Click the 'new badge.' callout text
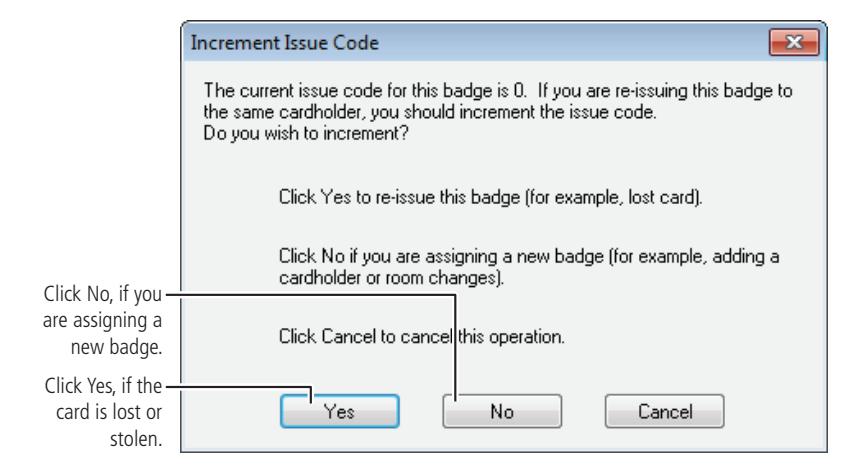The height and width of the screenshot is (476, 860). tap(116, 347)
